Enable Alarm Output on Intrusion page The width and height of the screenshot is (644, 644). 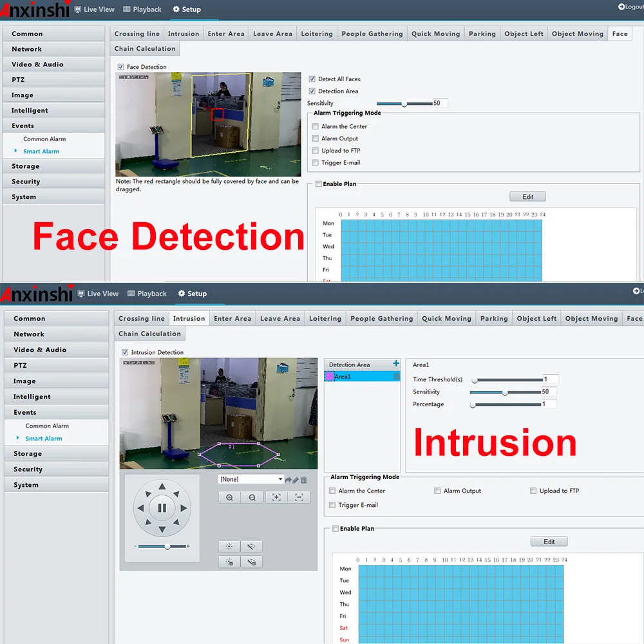[x=437, y=490]
